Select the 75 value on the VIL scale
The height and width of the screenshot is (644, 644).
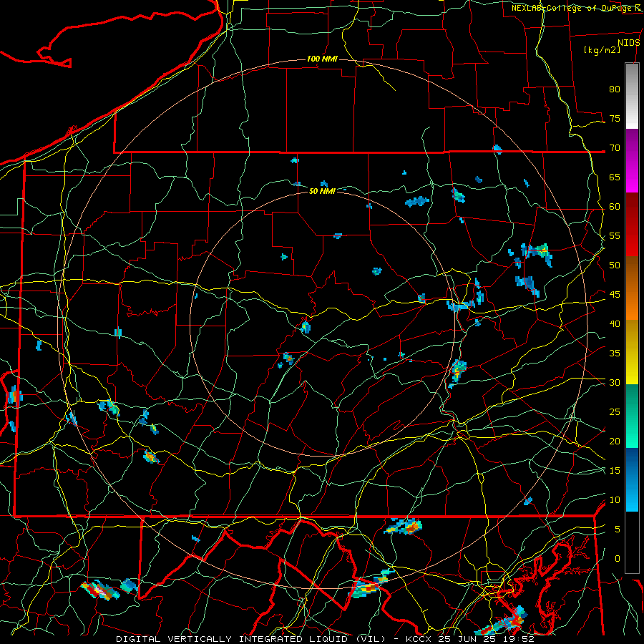[615, 118]
